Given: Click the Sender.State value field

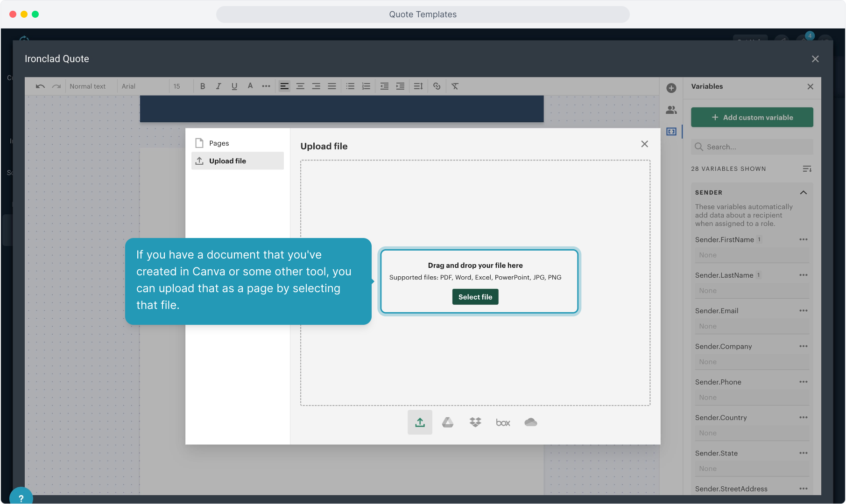Looking at the screenshot, I should point(752,469).
